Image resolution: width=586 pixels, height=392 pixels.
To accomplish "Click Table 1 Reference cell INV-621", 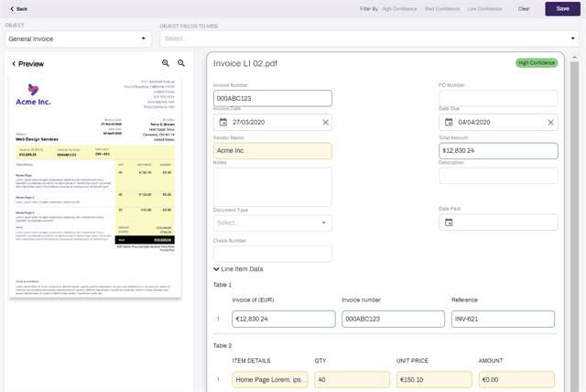I will [x=503, y=319].
